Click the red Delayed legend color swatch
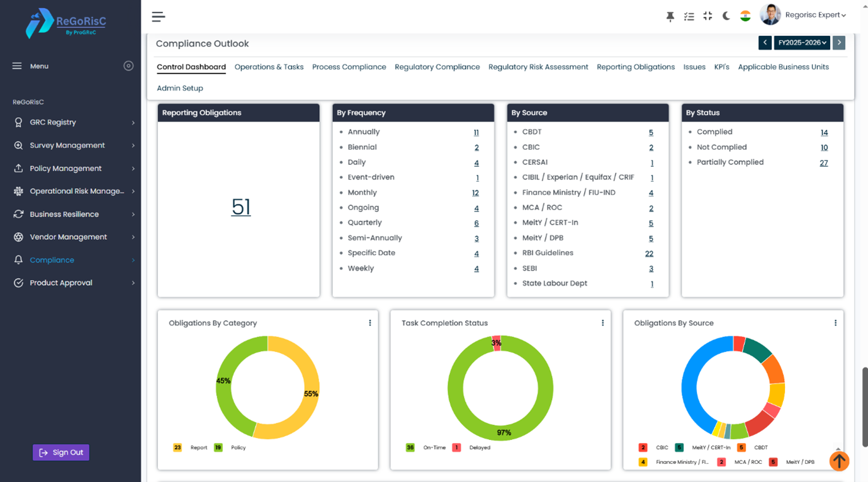The image size is (868, 482). click(456, 447)
